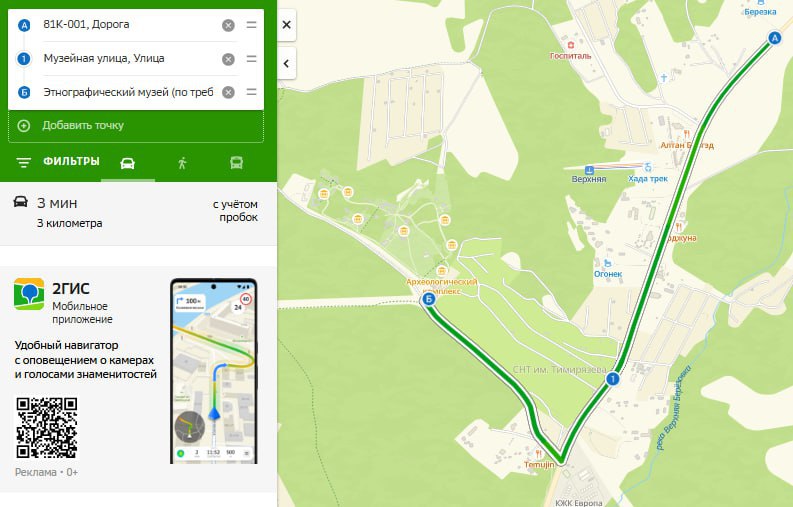Select the car route mode tab
This screenshot has height=507, width=793.
point(127,163)
